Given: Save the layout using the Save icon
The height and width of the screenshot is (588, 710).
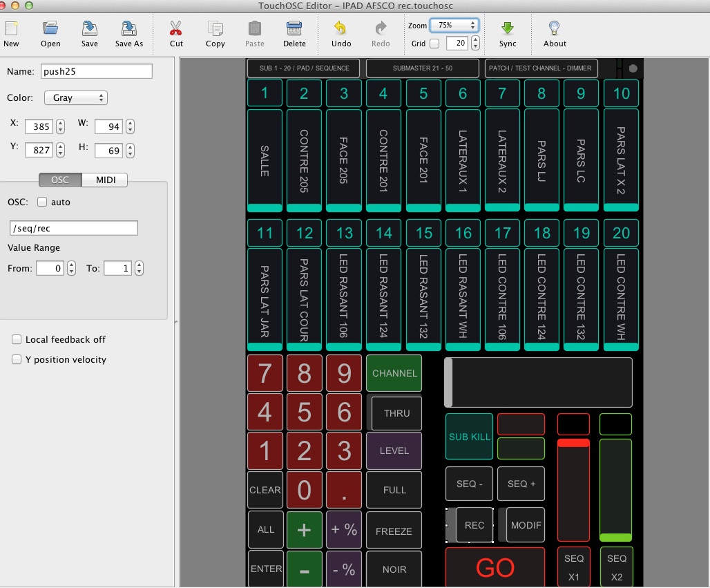Looking at the screenshot, I should click(x=90, y=29).
